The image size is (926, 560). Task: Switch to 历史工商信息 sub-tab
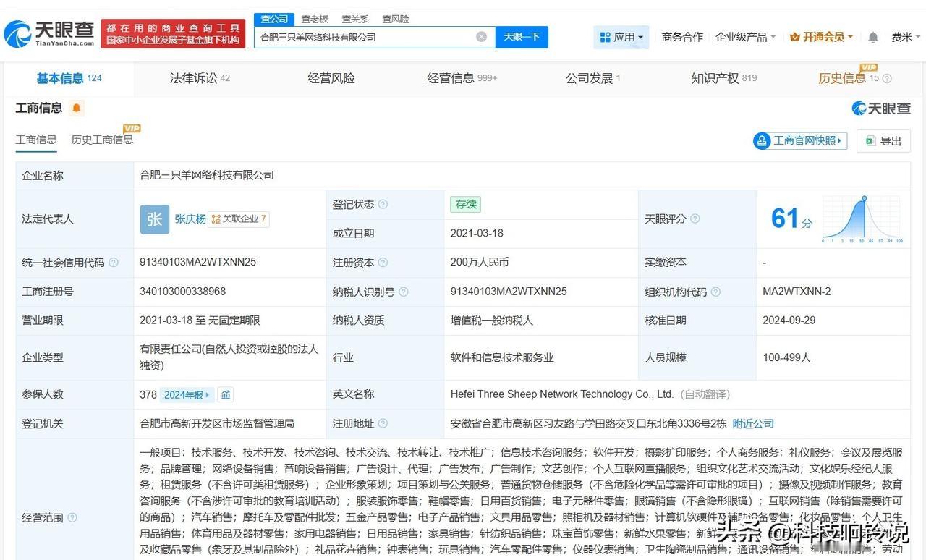tap(102, 140)
